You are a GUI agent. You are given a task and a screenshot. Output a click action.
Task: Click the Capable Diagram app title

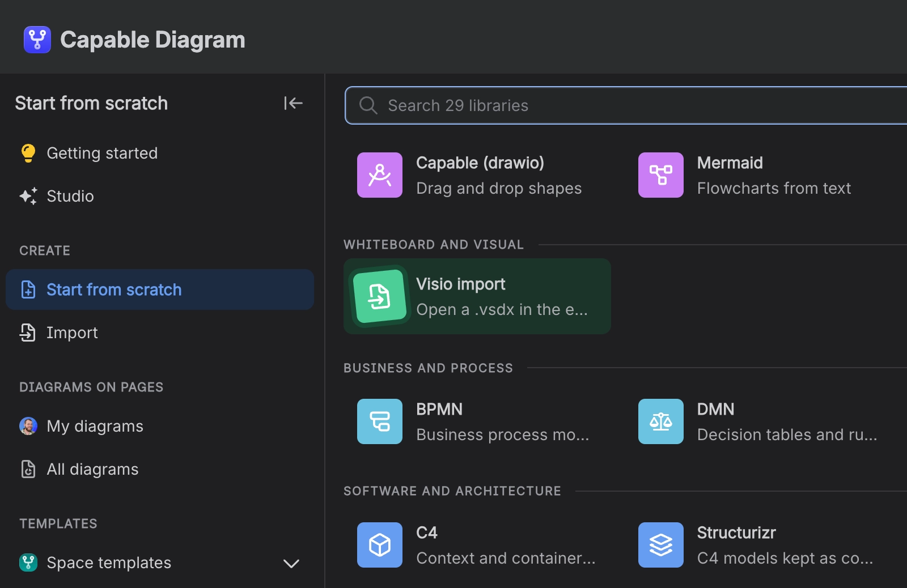152,40
